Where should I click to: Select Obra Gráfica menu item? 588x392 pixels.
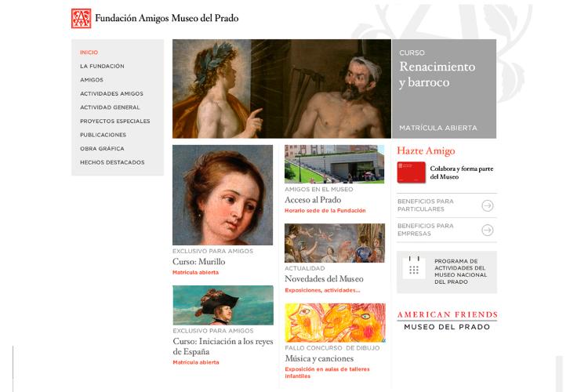pyautogui.click(x=102, y=148)
